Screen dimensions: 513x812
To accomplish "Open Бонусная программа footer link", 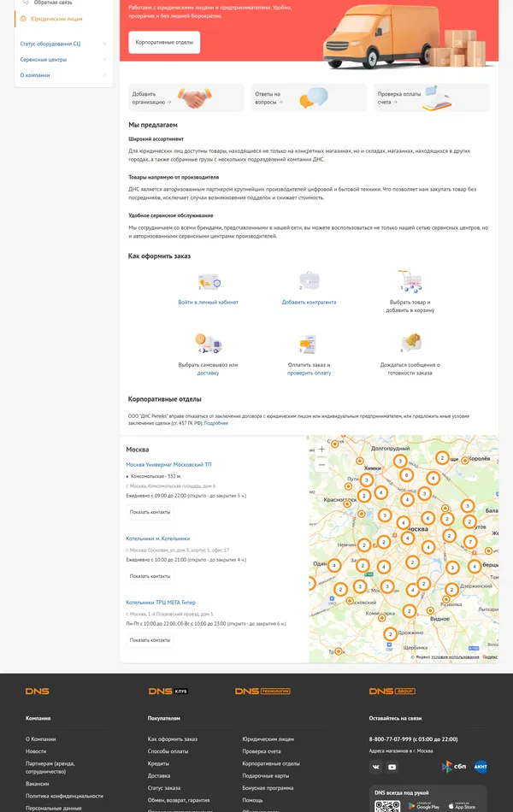I will 268,788.
